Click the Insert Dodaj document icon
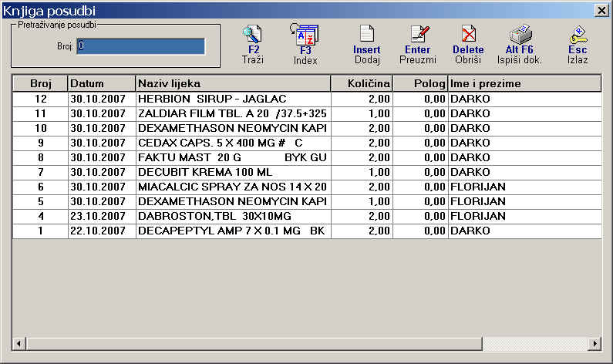The height and width of the screenshot is (364, 613). click(x=367, y=34)
